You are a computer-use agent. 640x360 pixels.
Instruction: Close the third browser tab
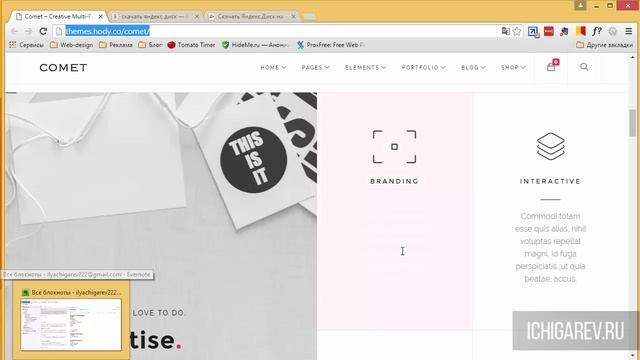[x=293, y=16]
